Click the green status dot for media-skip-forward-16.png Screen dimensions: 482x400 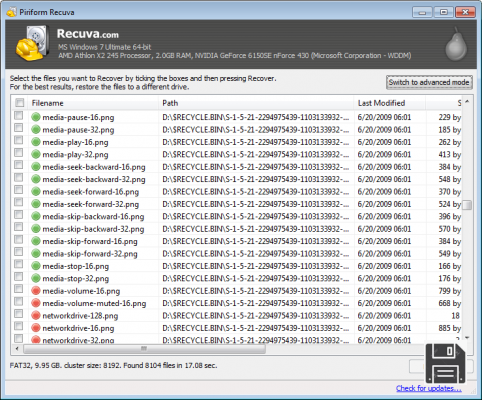tap(36, 241)
